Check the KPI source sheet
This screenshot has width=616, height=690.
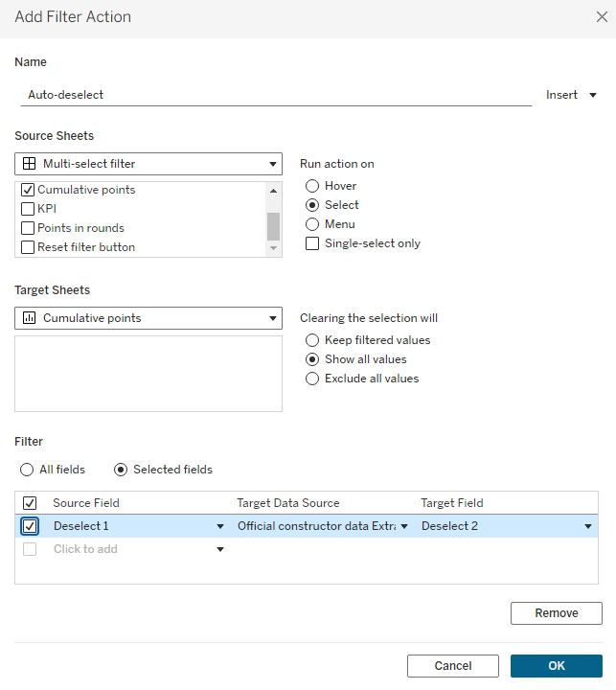(28, 209)
